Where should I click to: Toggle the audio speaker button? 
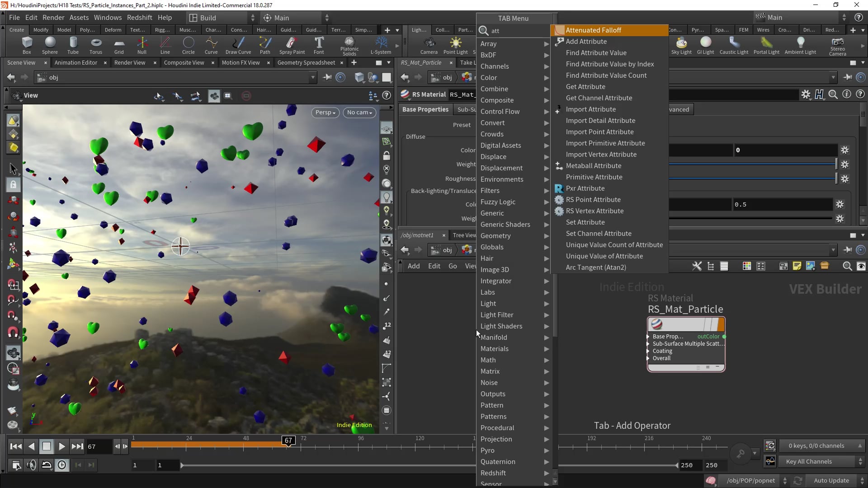(31, 465)
